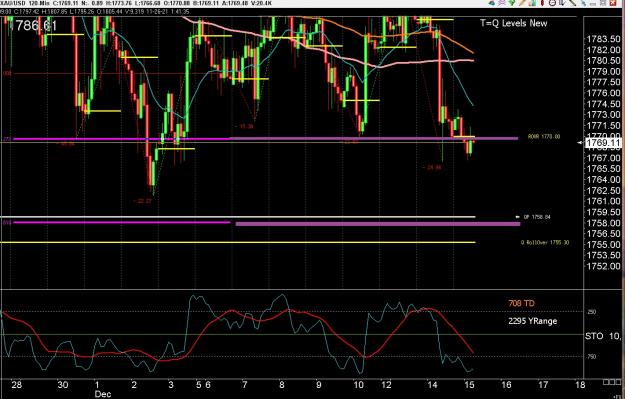Viewport: 625px width, 399px height.
Task: Click the light blue pin icon
Action: (x=584, y=3)
